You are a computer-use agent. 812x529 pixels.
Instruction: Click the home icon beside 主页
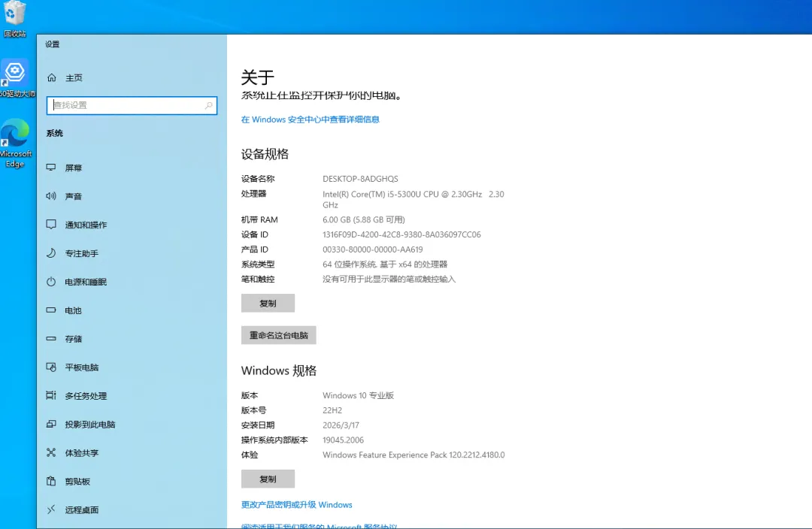(52, 77)
